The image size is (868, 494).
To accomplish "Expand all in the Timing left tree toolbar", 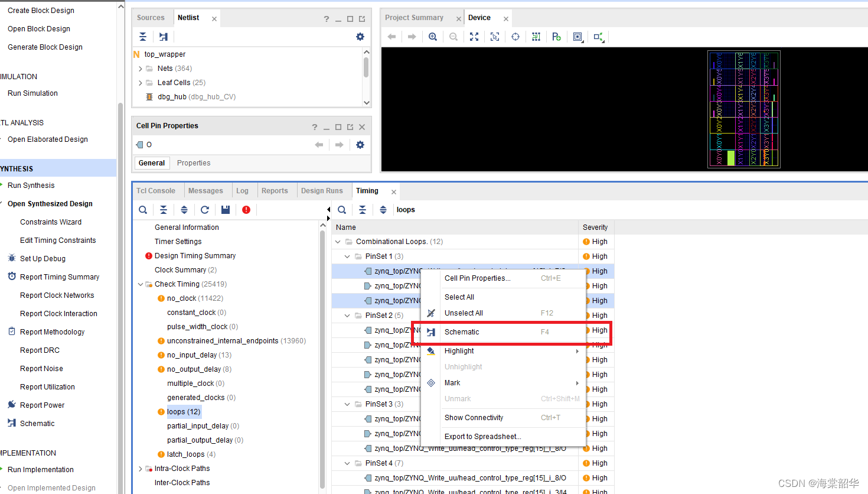I will pyautogui.click(x=184, y=210).
